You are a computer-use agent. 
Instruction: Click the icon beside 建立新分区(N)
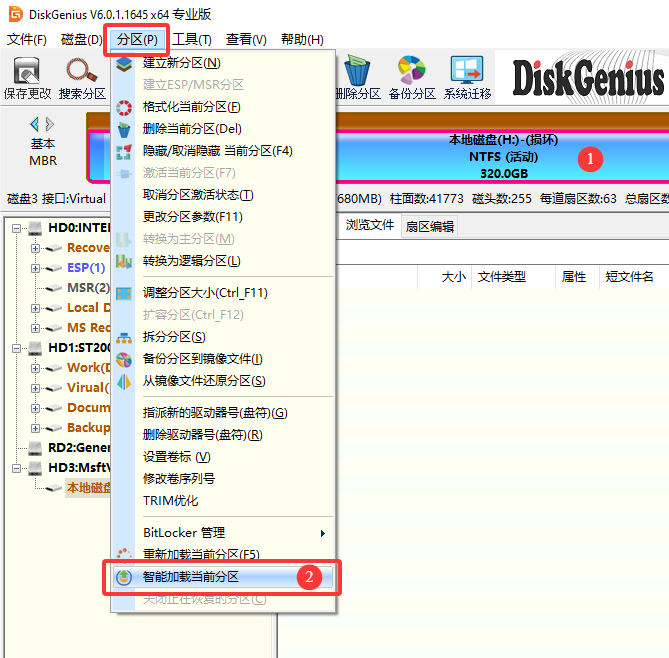click(x=124, y=64)
